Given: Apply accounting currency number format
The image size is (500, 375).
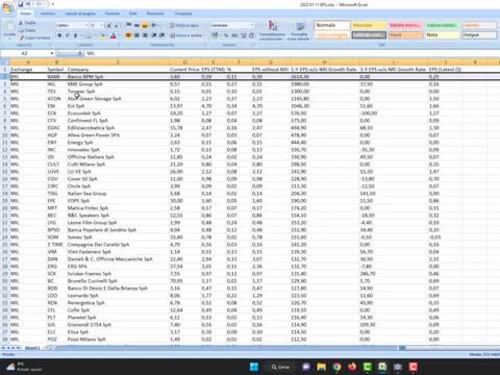Looking at the screenshot, I should click(215, 35).
